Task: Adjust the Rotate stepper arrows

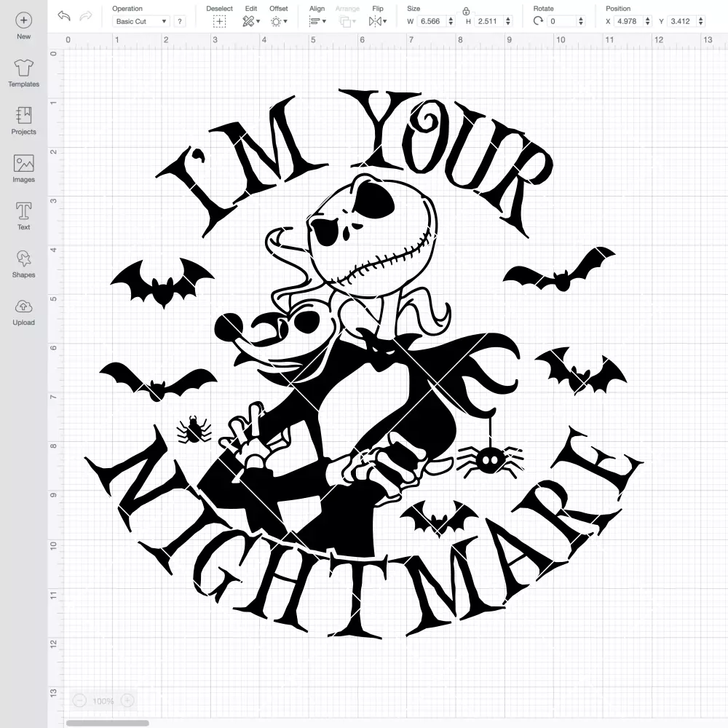Action: [580, 21]
